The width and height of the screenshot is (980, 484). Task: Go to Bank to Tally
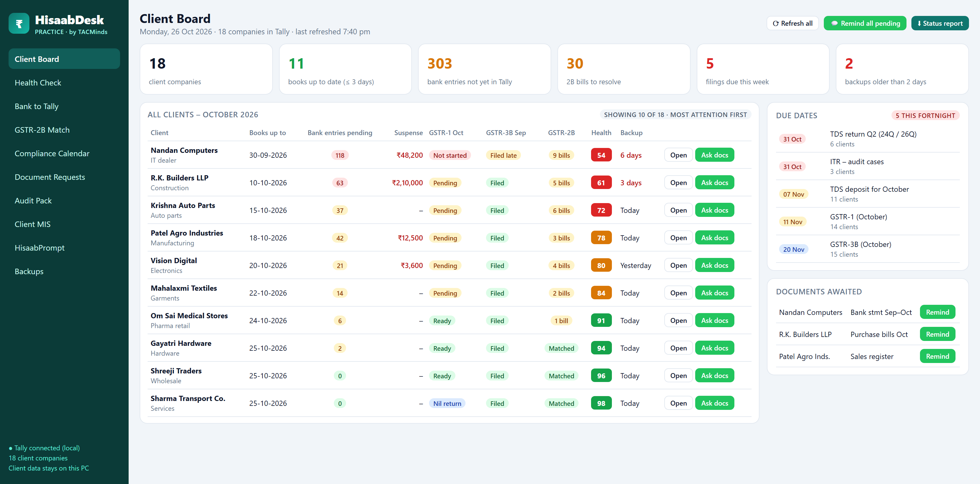[64, 106]
